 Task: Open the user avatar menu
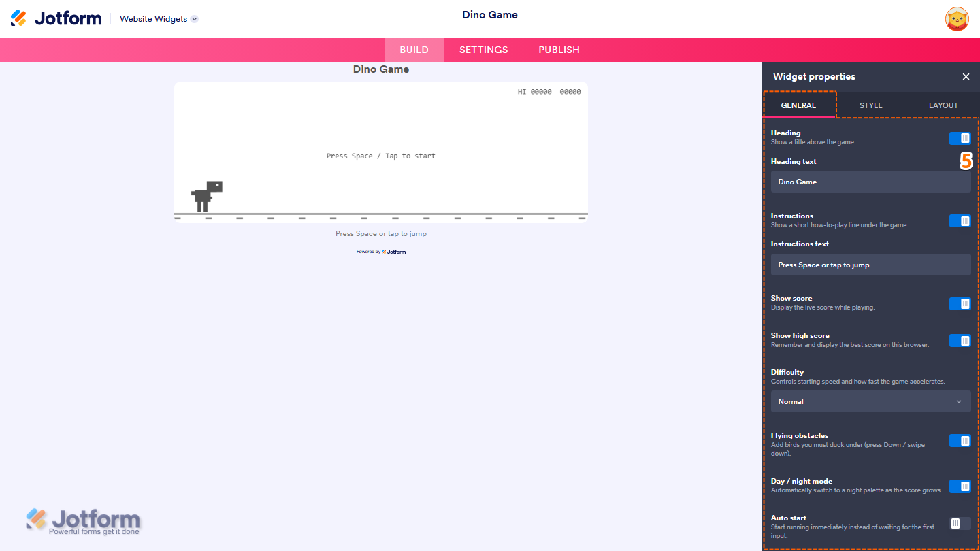coord(958,18)
